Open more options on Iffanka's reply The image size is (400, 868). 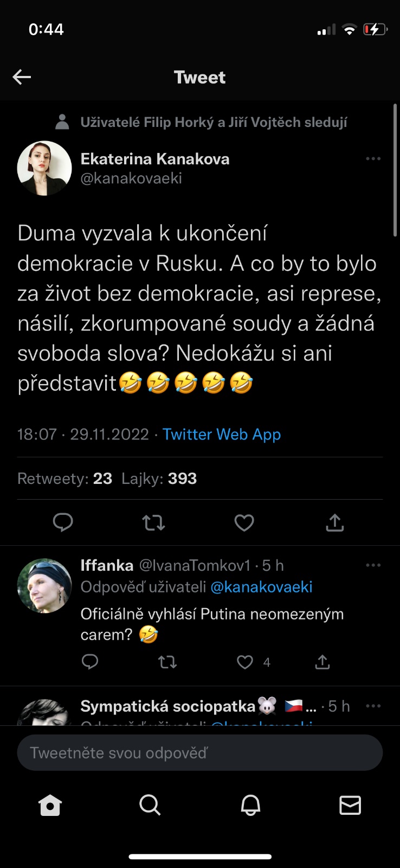373,565
